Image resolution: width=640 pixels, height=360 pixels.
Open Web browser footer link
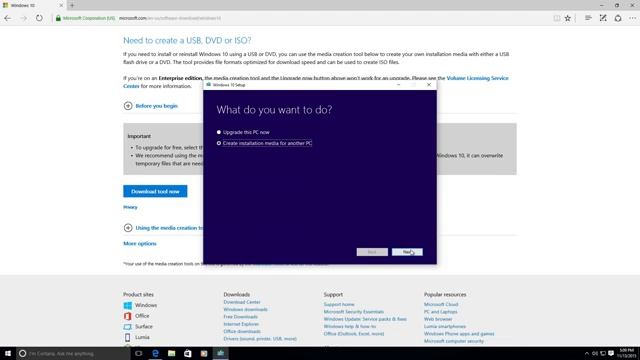pos(438,319)
